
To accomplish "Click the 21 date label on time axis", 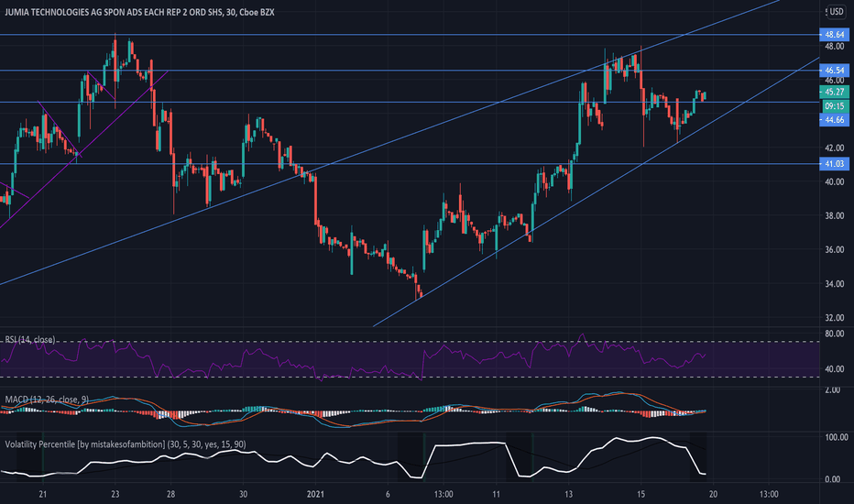I will click(42, 495).
